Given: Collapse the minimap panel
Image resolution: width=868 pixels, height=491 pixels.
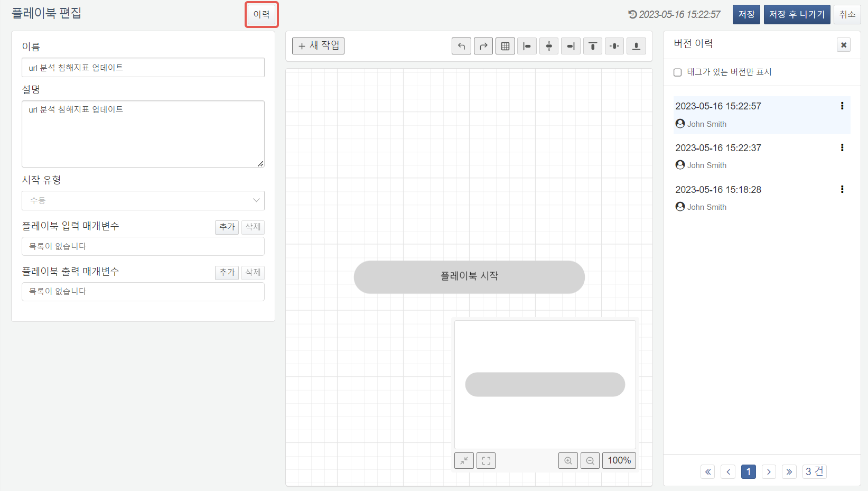Looking at the screenshot, I should coord(464,461).
